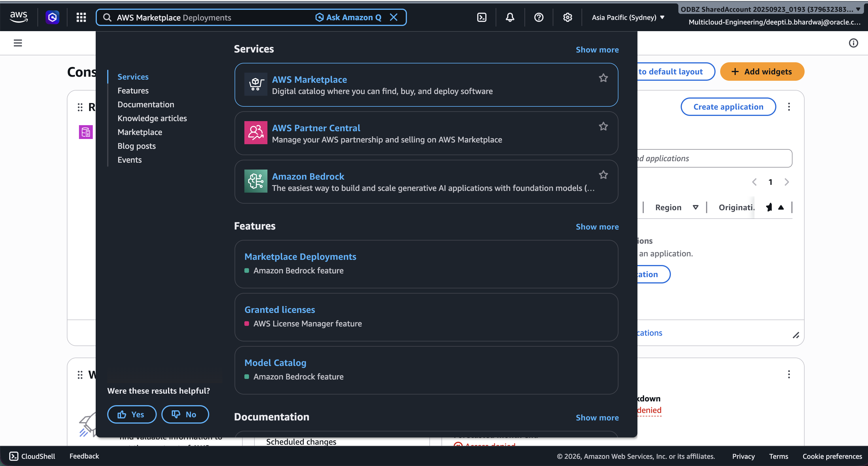
Task: Select Knowledge articles in the search sidebar
Action: 152,118
